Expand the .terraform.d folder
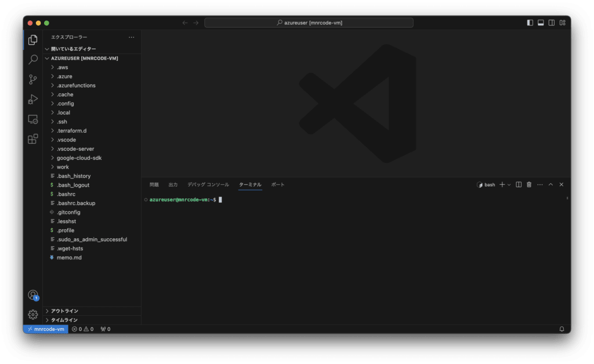The height and width of the screenshot is (364, 594). [x=92, y=131]
